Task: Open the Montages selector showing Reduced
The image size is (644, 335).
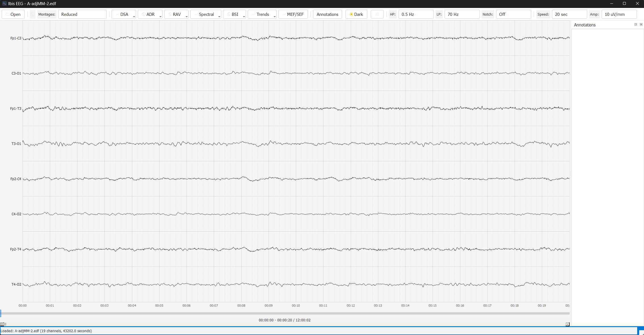Action: pos(82,14)
